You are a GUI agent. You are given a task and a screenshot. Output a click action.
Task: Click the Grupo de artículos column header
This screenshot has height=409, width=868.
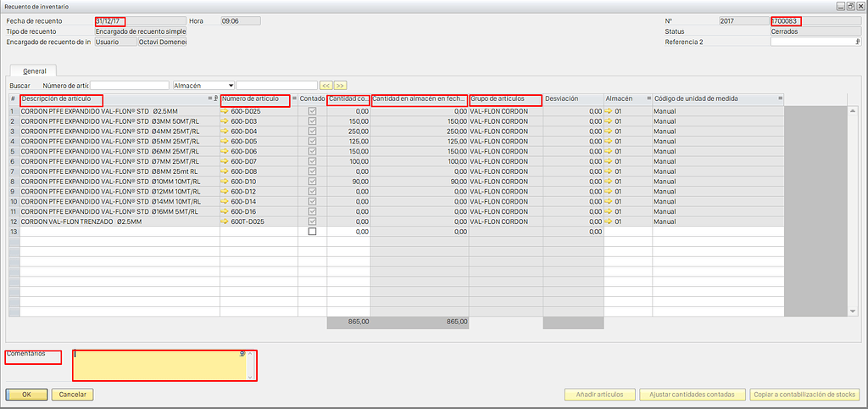click(505, 98)
